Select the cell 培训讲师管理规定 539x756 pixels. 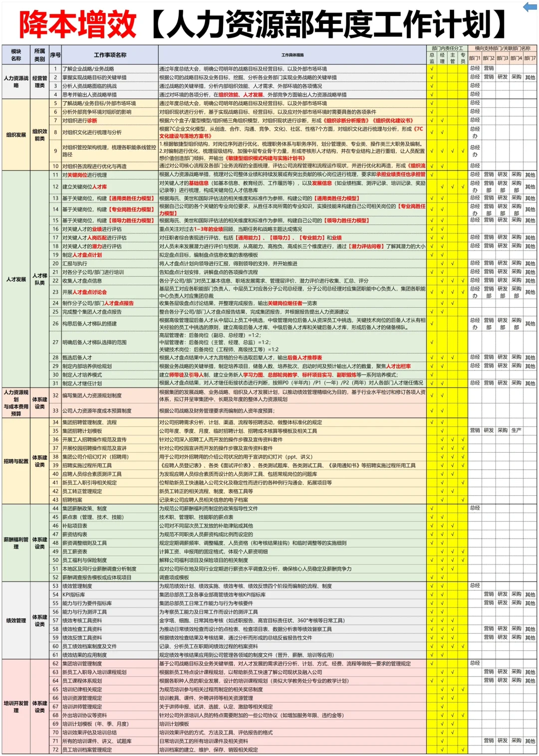tap(110, 707)
